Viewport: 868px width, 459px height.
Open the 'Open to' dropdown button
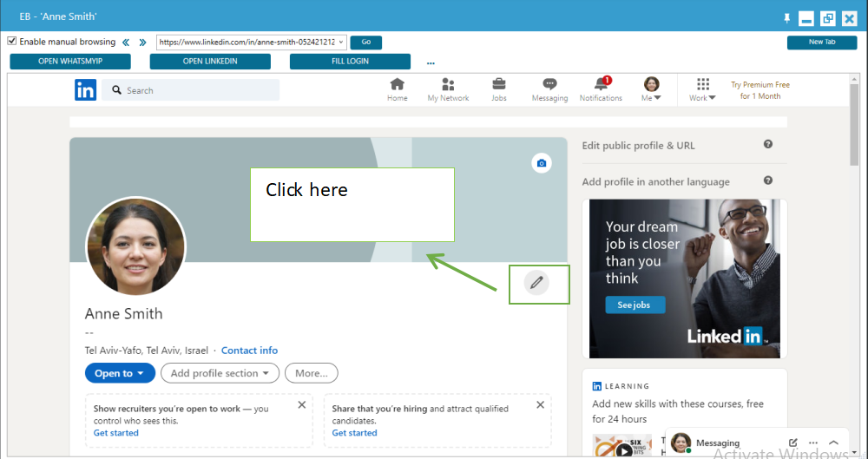(x=120, y=373)
